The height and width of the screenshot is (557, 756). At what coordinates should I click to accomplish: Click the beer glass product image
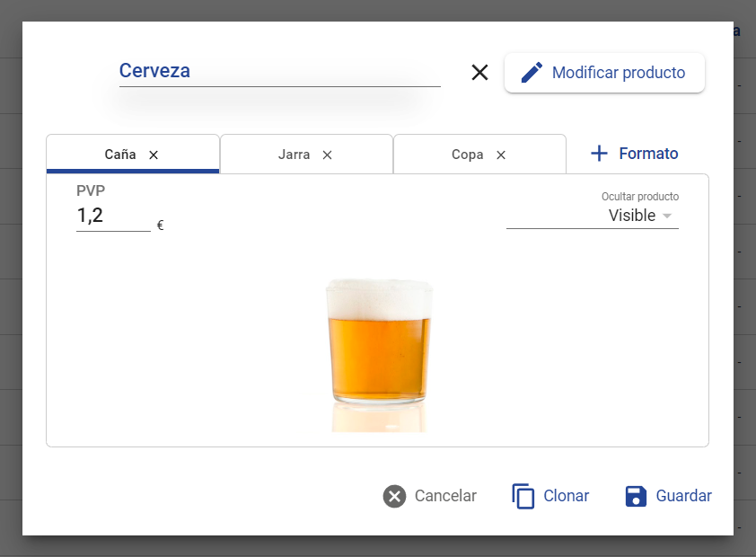[x=380, y=355]
